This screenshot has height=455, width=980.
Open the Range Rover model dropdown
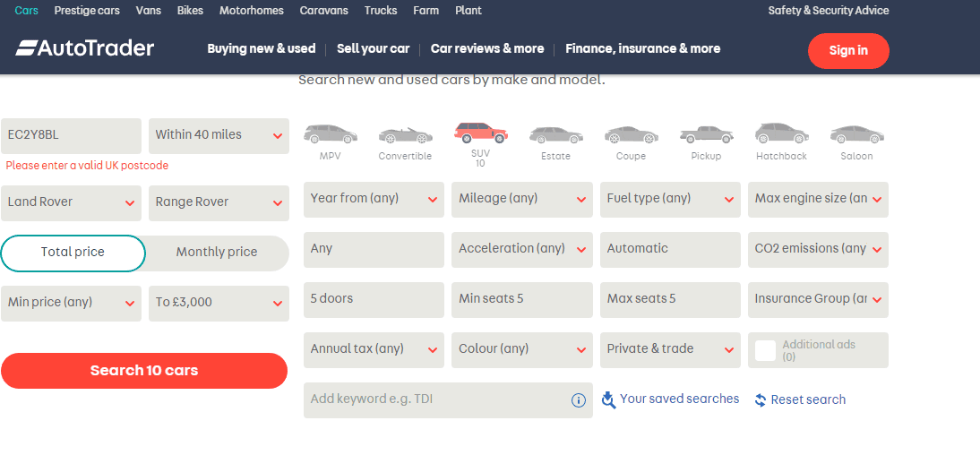[x=219, y=202]
